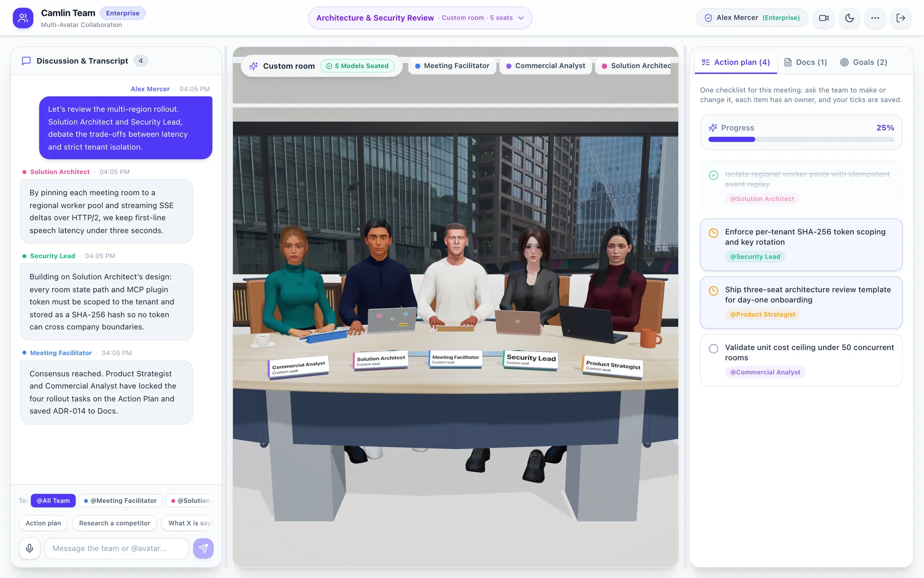Toggle the video camera icon
The width and height of the screenshot is (924, 578).
823,18
